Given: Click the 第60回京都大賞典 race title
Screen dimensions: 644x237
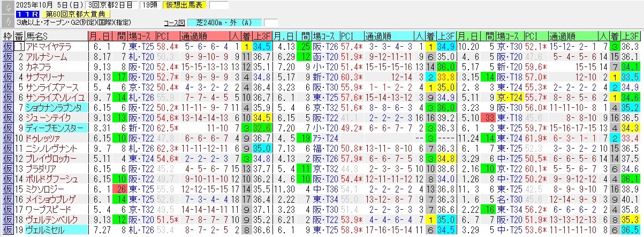Looking at the screenshot, I should tap(75, 14).
